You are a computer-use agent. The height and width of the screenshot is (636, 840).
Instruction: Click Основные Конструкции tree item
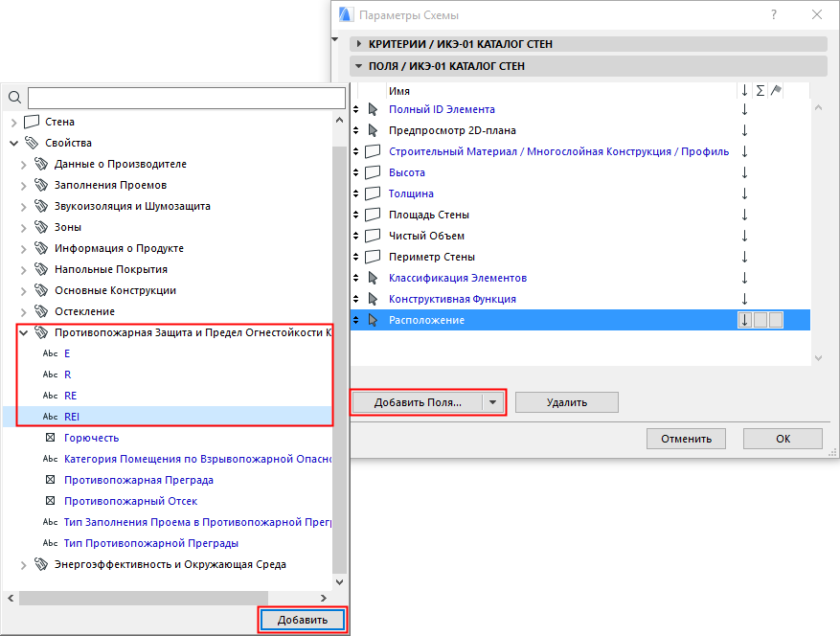coord(115,290)
